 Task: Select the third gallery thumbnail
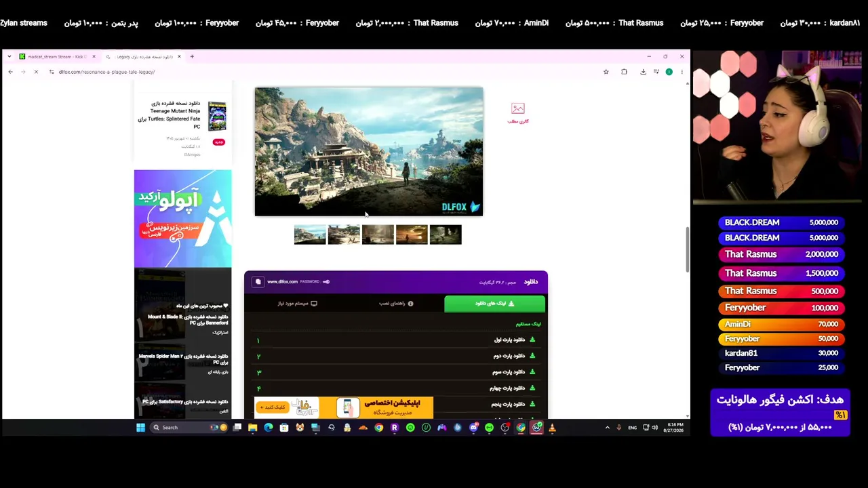coord(378,235)
